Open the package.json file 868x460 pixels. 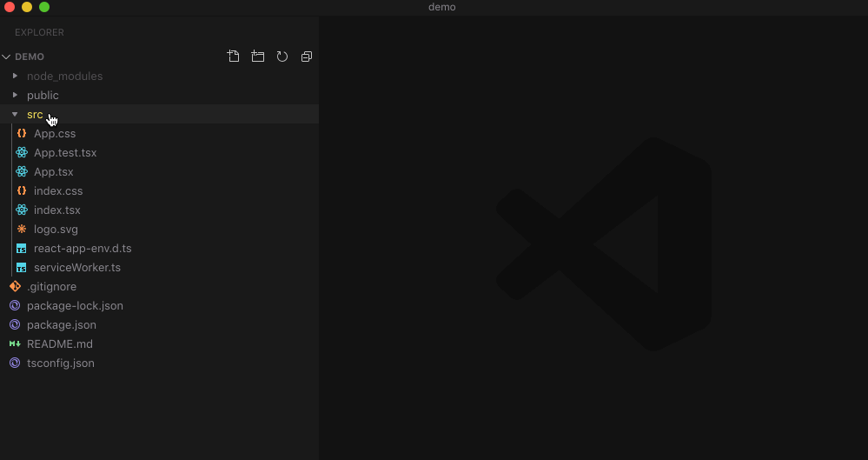click(x=62, y=324)
